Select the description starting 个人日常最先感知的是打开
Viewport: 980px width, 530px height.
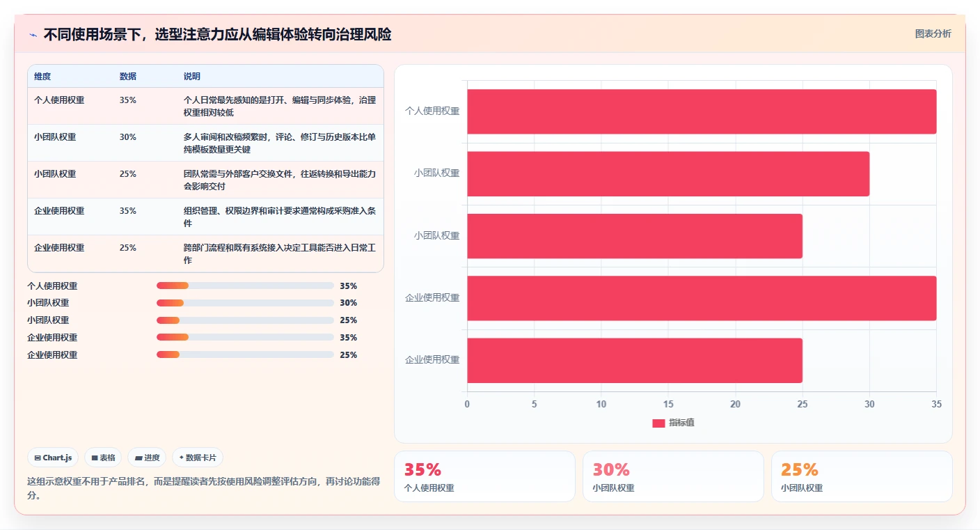coord(280,107)
